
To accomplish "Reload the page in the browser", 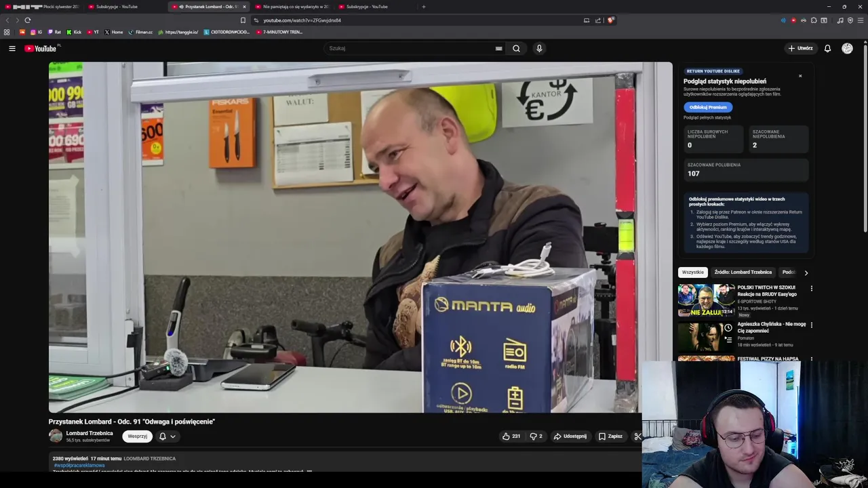I will pos(27,20).
